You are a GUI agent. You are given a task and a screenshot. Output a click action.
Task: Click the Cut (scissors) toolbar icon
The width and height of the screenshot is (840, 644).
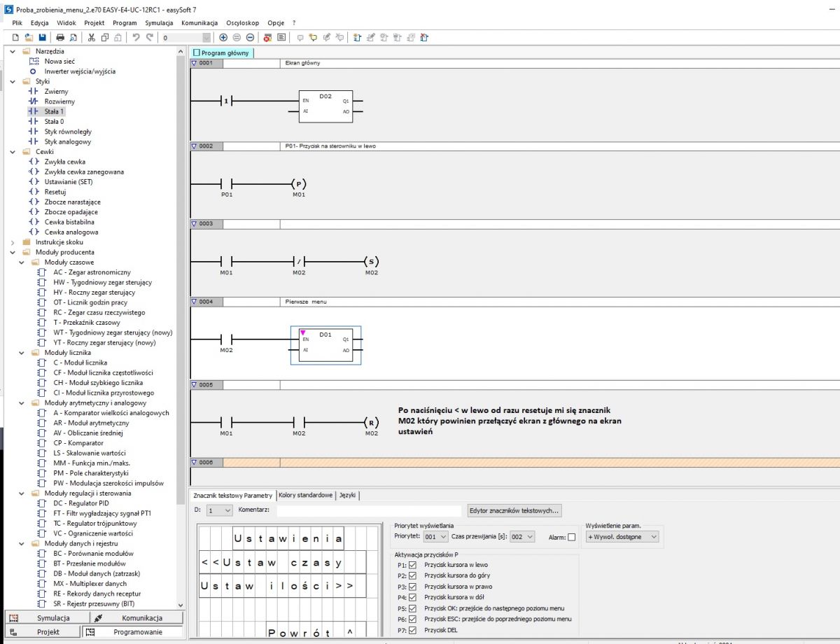tap(91, 37)
